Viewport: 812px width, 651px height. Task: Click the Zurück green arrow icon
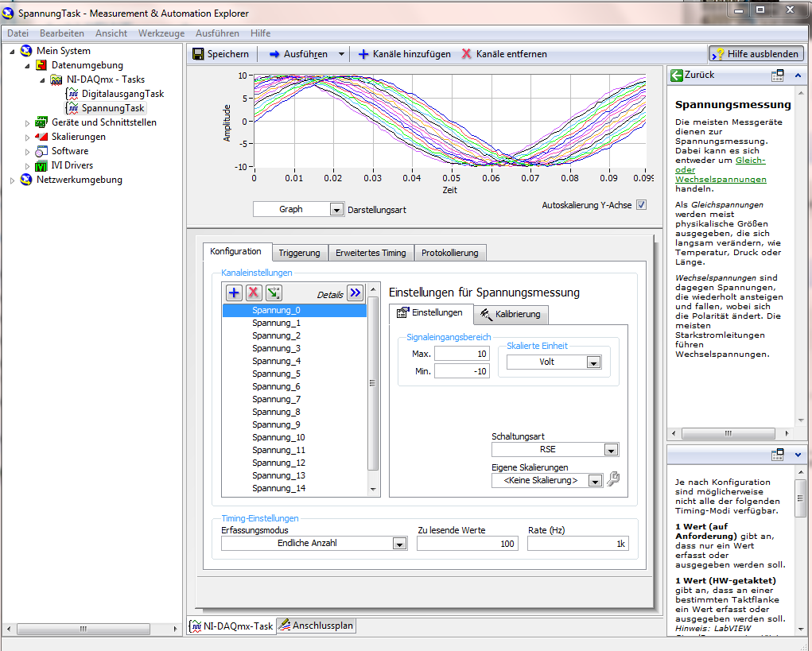pyautogui.click(x=677, y=75)
